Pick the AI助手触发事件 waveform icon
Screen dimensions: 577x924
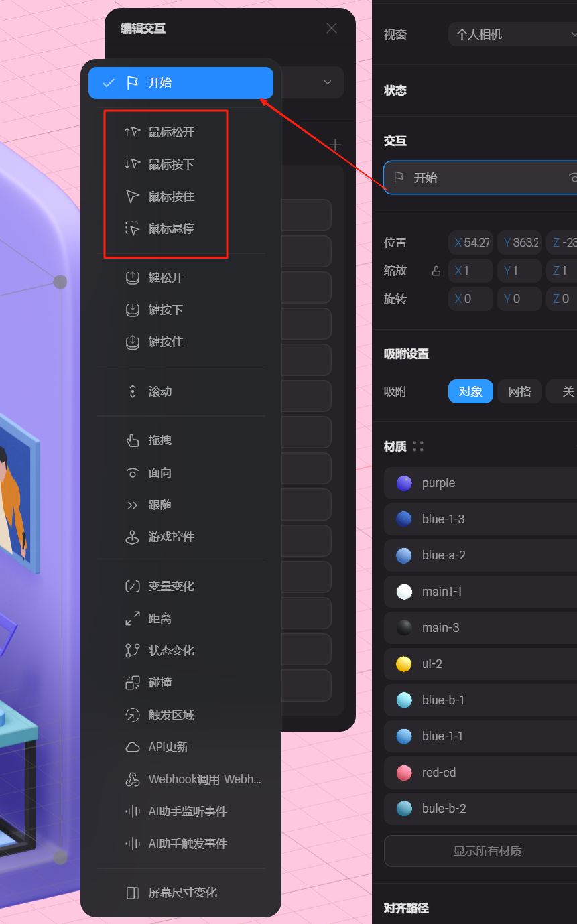tap(133, 844)
